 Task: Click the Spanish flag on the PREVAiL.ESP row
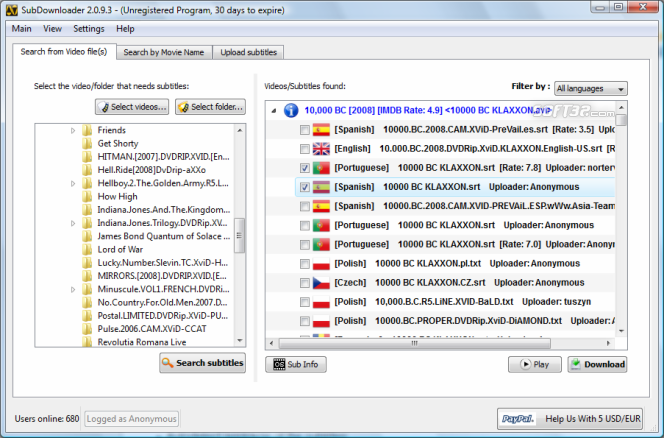point(321,206)
